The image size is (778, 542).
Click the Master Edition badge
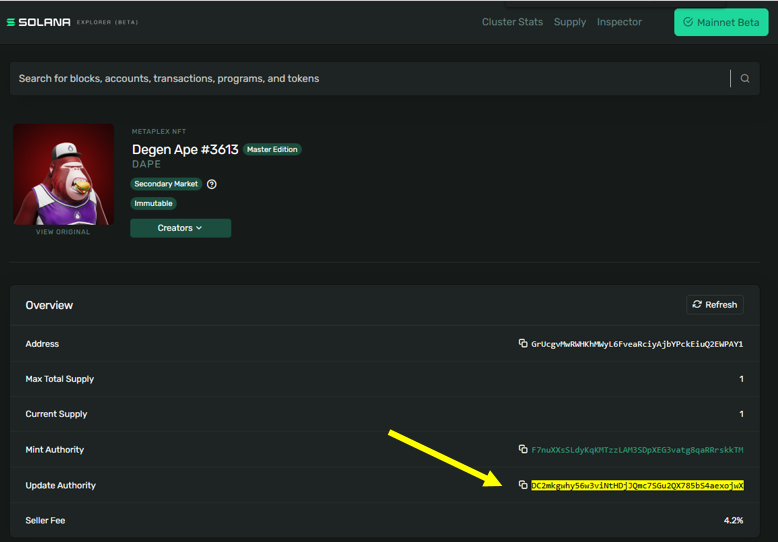point(272,149)
